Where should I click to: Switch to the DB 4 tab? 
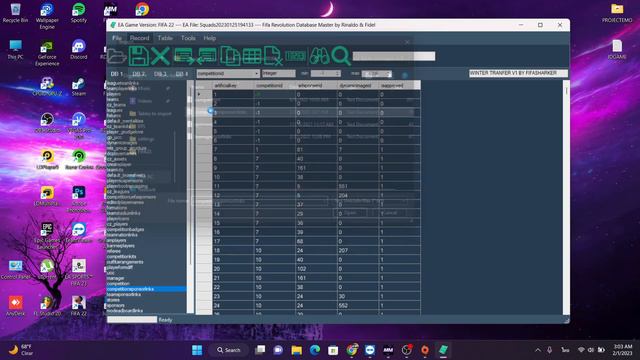(182, 74)
